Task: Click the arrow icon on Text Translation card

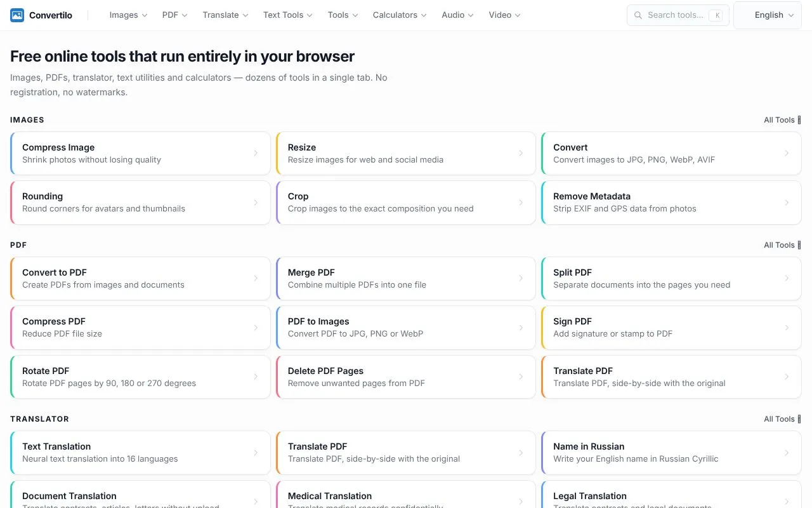Action: tap(256, 453)
